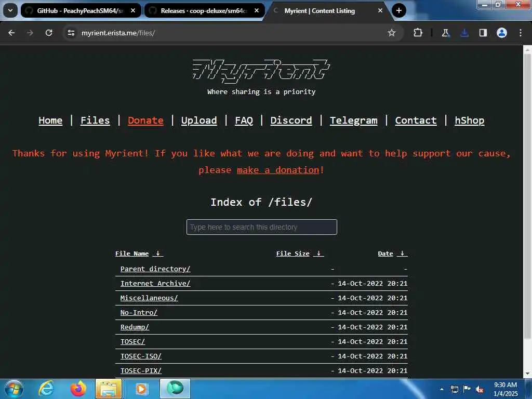The image size is (532, 399).
Task: Open the taskbar clock showing 9:30 AM
Action: click(x=505, y=389)
